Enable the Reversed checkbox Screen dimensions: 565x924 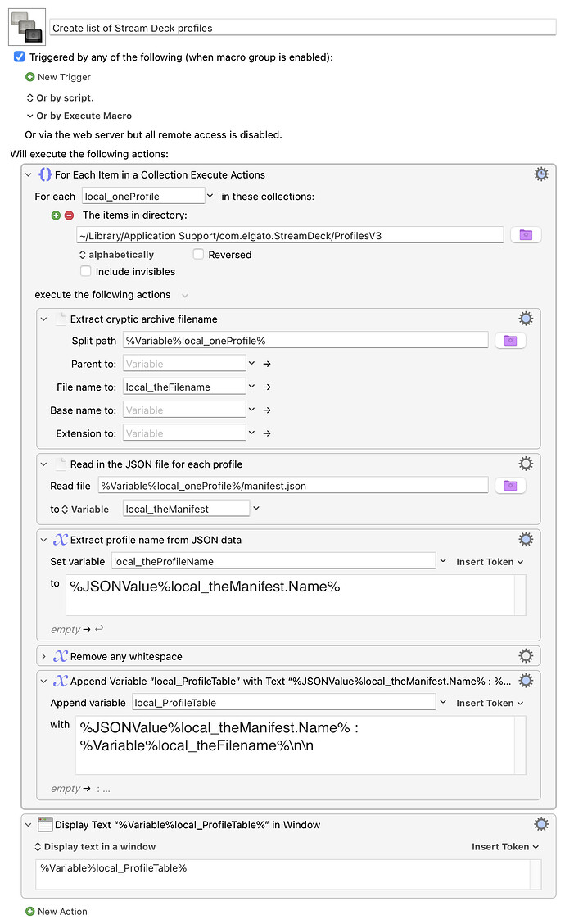pyautogui.click(x=198, y=254)
